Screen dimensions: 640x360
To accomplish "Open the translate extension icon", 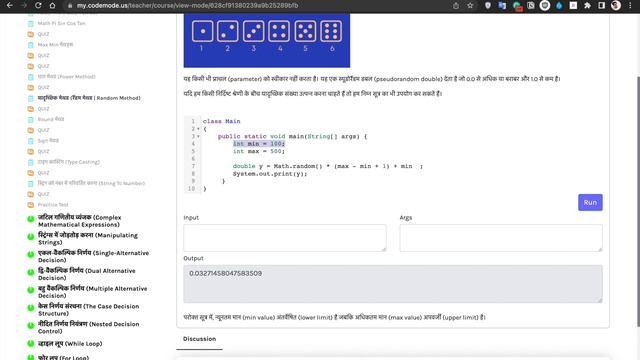I will 502,5.
